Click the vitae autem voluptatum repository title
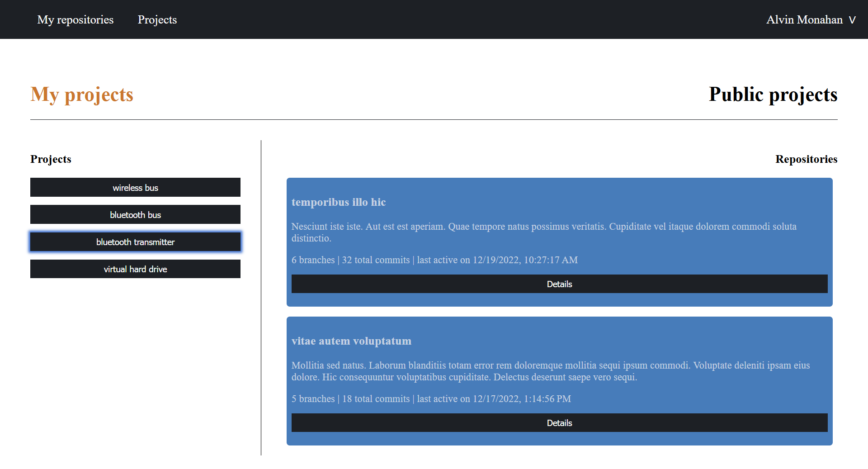868x469 pixels. pyautogui.click(x=351, y=341)
